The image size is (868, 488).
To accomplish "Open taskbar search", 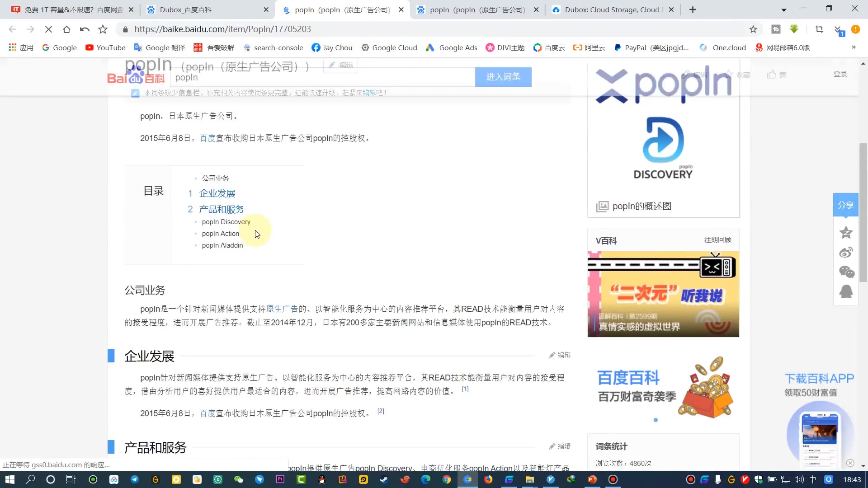I will (x=30, y=479).
